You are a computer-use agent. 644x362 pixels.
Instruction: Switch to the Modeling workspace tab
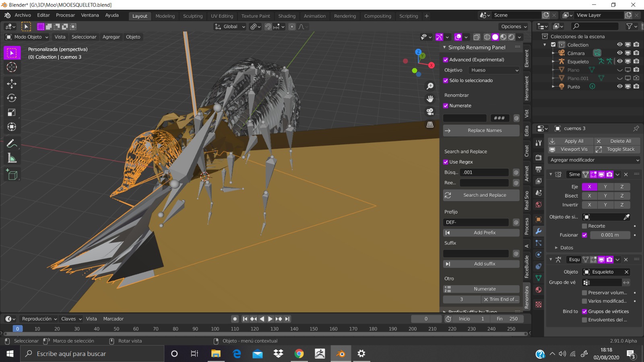tap(165, 16)
